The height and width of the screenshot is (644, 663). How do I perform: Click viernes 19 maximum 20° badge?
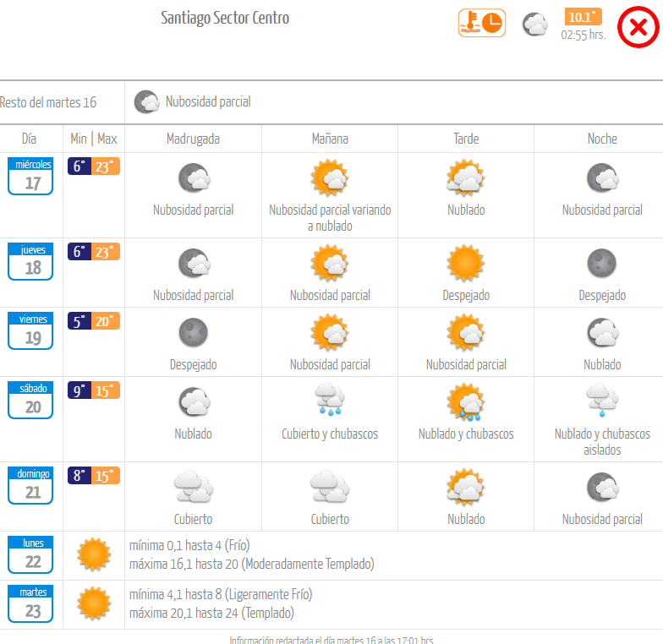[106, 321]
